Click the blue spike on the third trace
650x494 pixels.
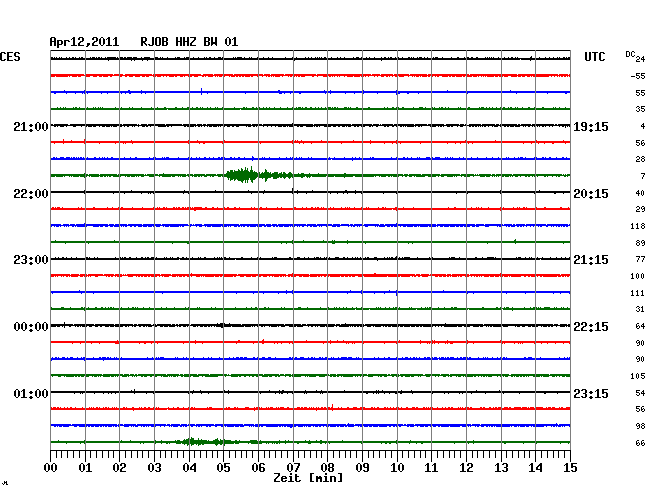pos(201,92)
